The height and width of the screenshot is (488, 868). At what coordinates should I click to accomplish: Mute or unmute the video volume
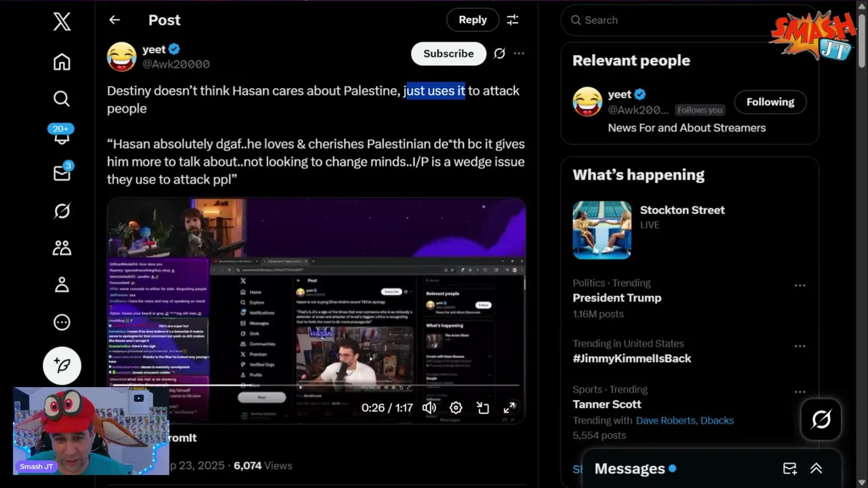(429, 407)
